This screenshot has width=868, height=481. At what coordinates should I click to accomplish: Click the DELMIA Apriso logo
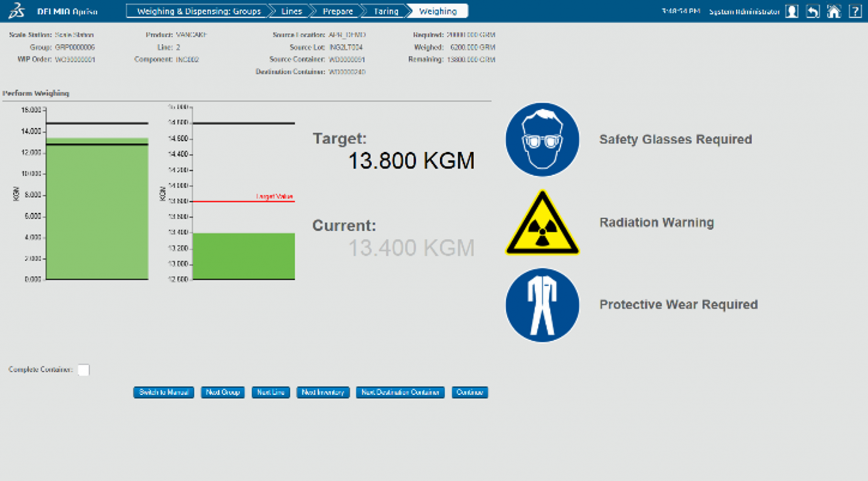pos(17,11)
